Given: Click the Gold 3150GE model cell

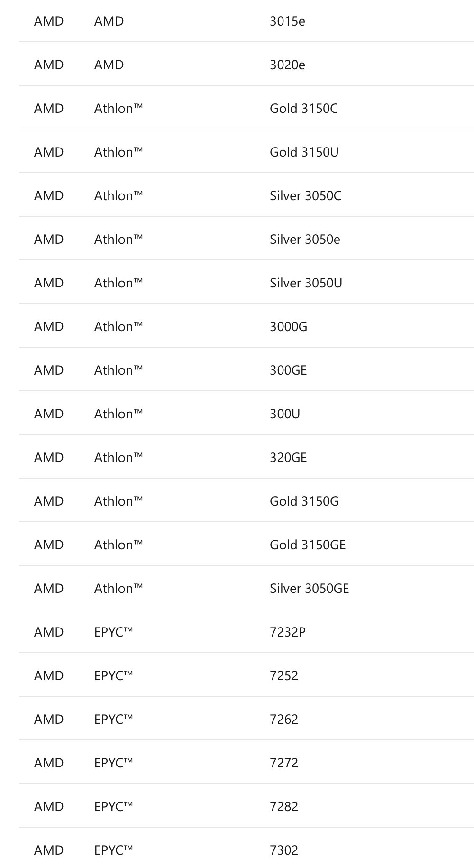Looking at the screenshot, I should coord(308,545).
